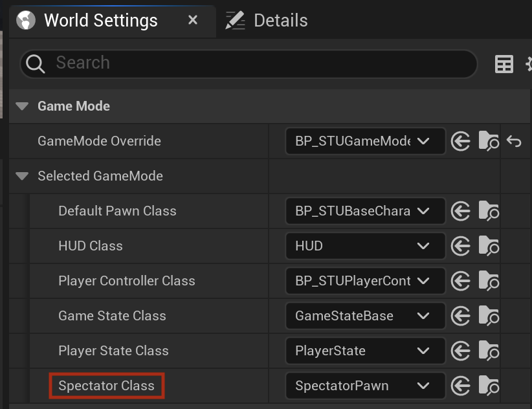This screenshot has width=532, height=409.
Task: Browse to Player Controller Class asset
Action: (x=489, y=281)
